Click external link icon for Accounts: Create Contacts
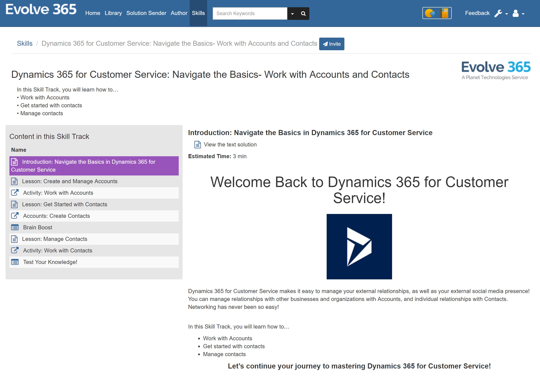The height and width of the screenshot is (392, 540). tap(15, 216)
